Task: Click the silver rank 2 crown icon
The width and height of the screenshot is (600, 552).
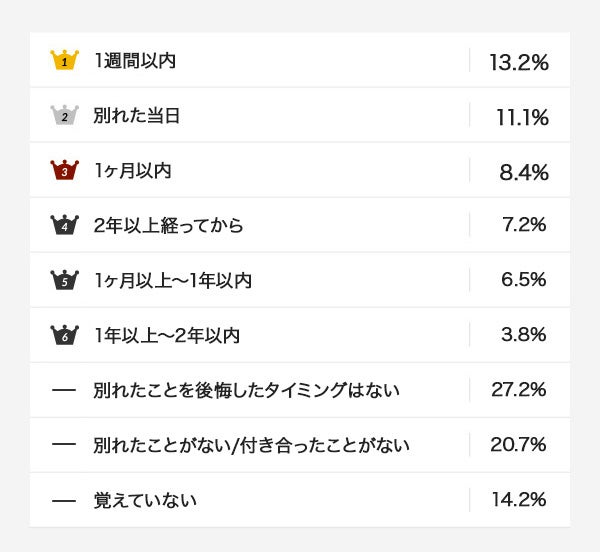Action: click(x=64, y=115)
